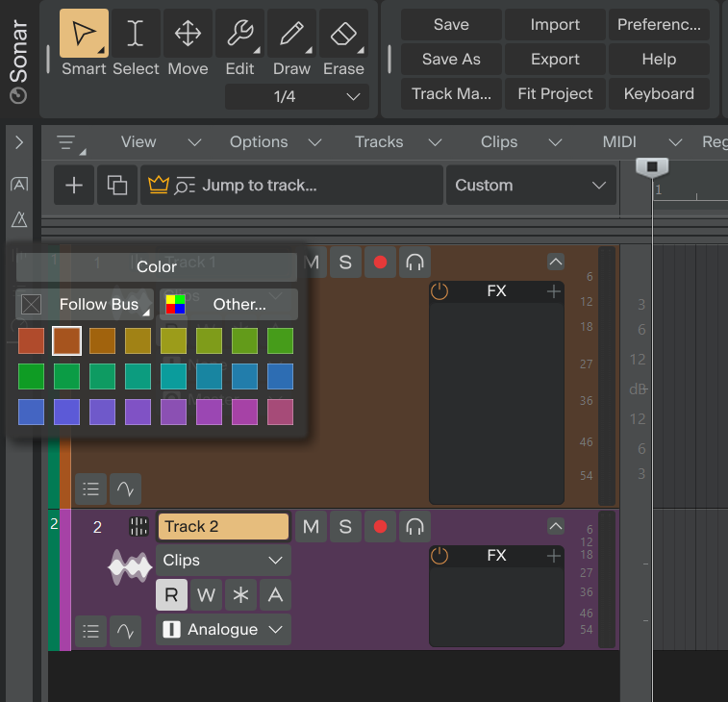Open the MIDI menu
Image resolution: width=728 pixels, height=702 pixels.
641,142
